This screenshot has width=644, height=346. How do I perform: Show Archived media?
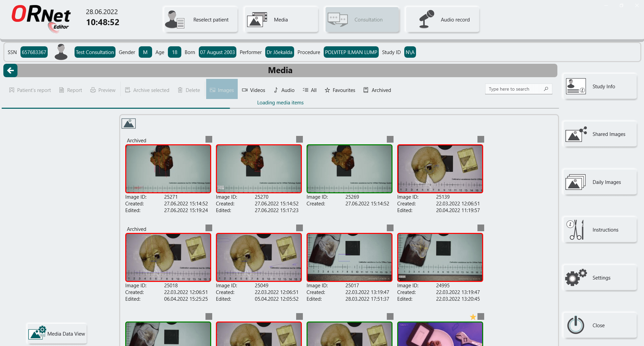tap(377, 90)
